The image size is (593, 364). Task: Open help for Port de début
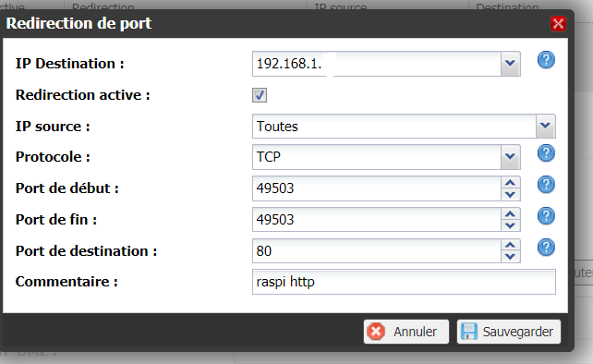coord(546,185)
